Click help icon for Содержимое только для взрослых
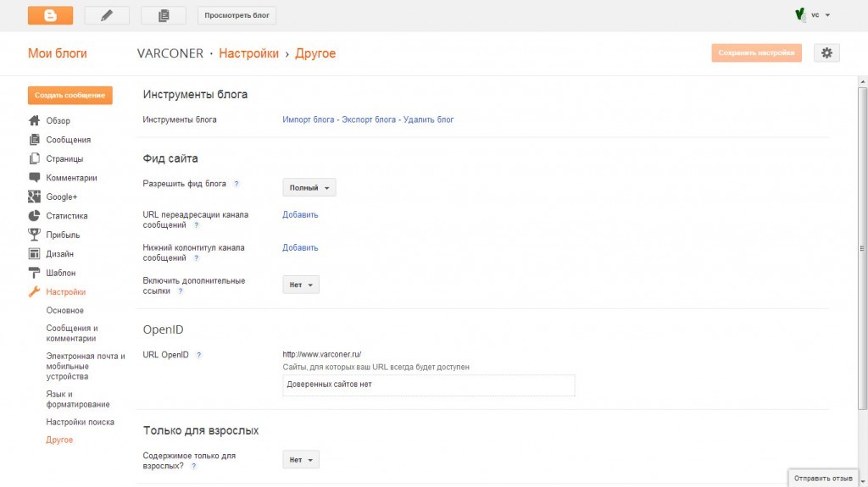 click(194, 466)
